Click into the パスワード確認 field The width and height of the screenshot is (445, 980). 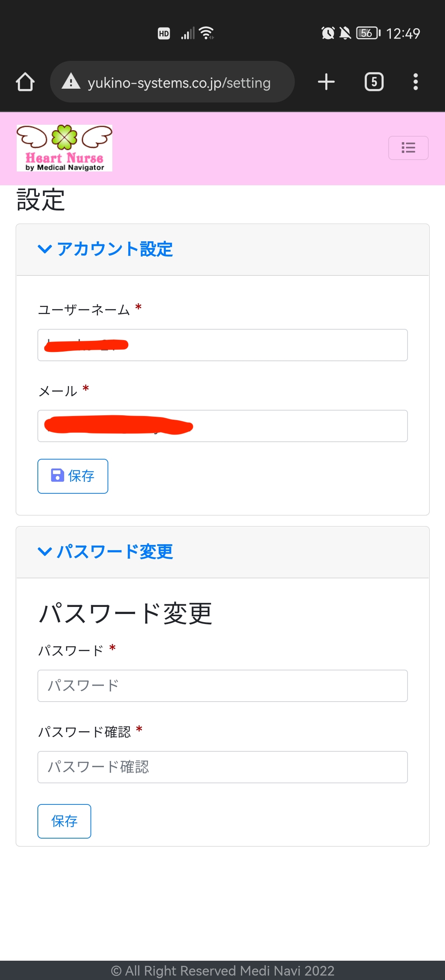[x=222, y=767]
